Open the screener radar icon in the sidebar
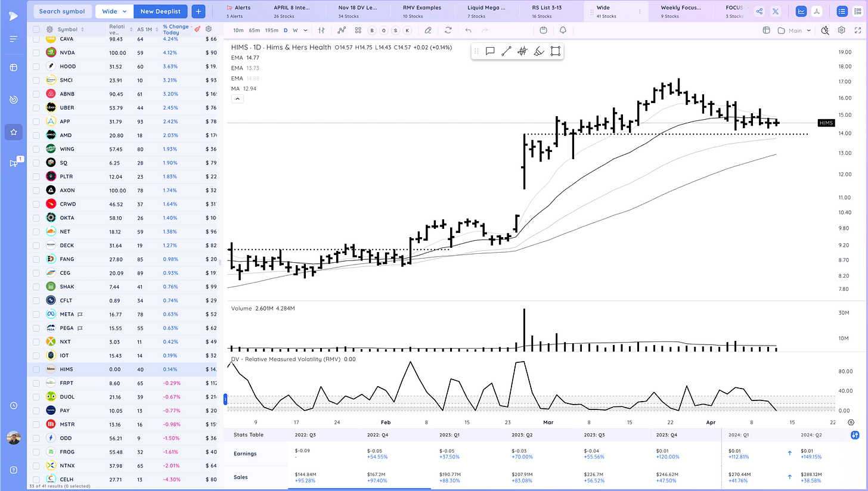The width and height of the screenshot is (868, 491). click(13, 100)
